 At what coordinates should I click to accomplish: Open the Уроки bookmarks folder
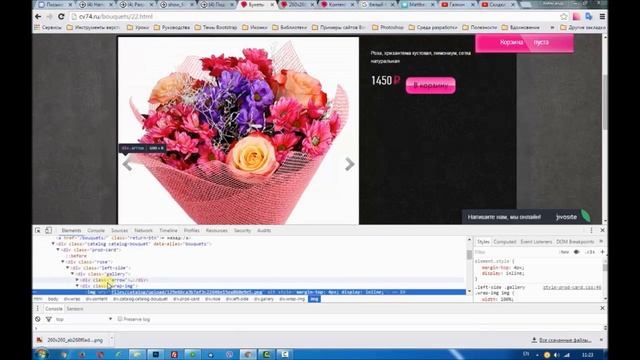coord(138,27)
